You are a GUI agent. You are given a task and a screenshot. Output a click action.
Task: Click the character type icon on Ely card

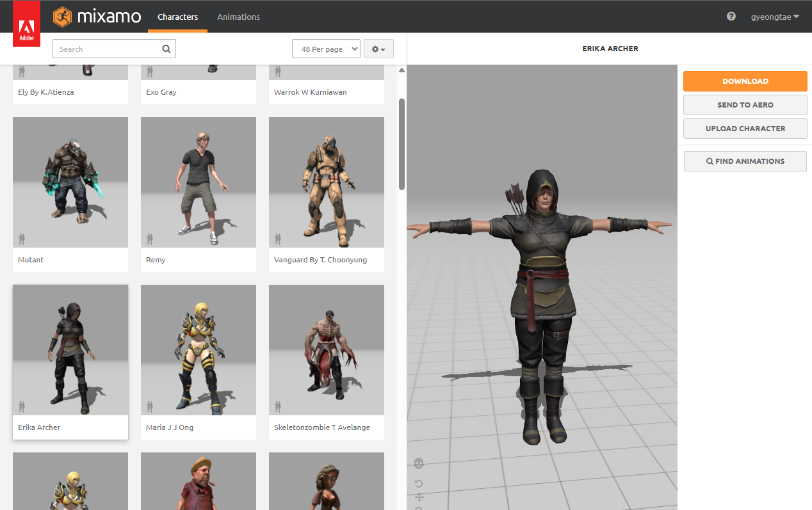pos(22,70)
